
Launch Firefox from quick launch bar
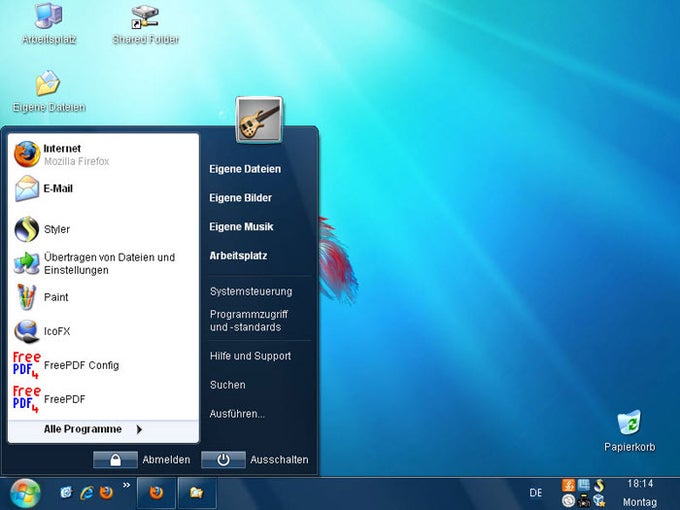(106, 493)
